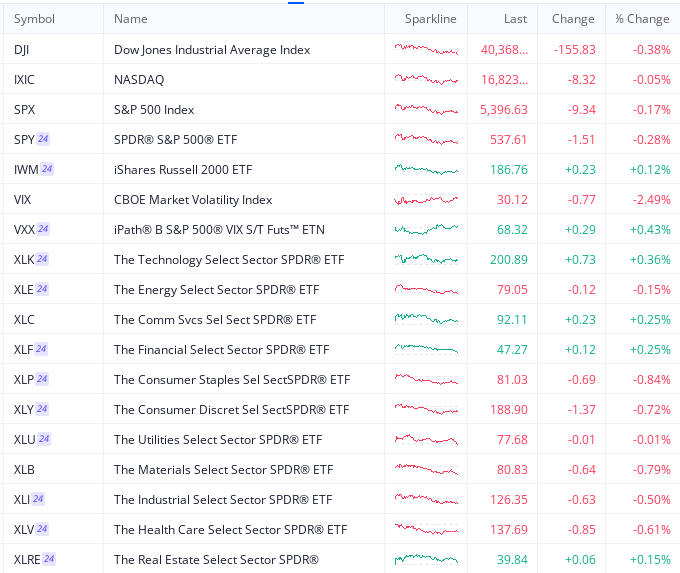The height and width of the screenshot is (573, 680).
Task: Click the last price 537.61
Action: (508, 140)
